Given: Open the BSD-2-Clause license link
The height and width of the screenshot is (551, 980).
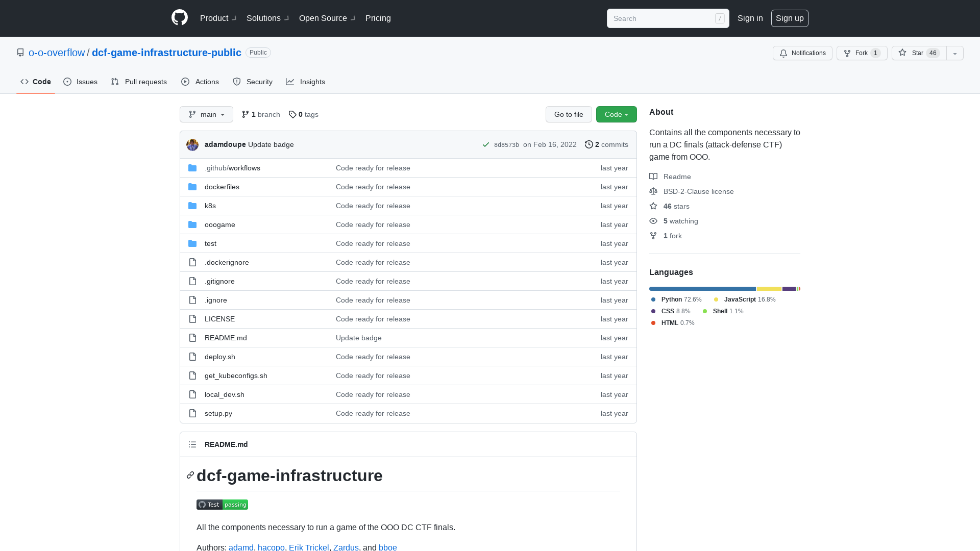Looking at the screenshot, I should [x=698, y=191].
